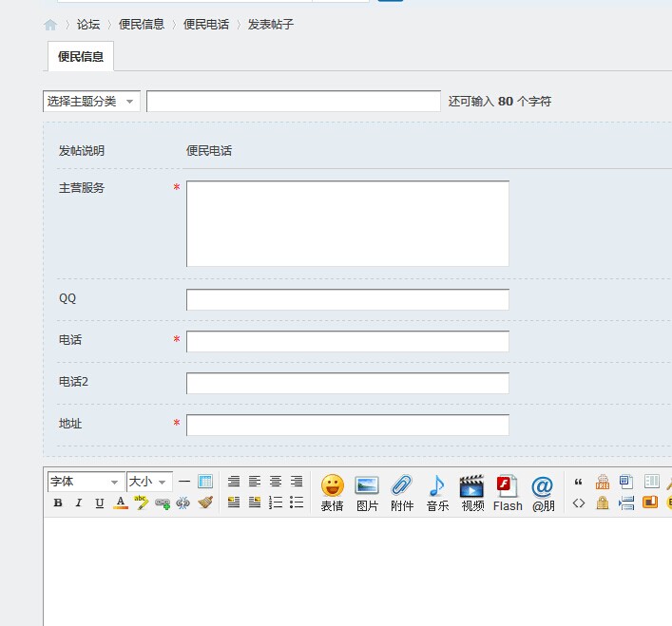The width and height of the screenshot is (672, 626).
Task: Click the orange box icon in toolbar
Action: click(x=650, y=502)
